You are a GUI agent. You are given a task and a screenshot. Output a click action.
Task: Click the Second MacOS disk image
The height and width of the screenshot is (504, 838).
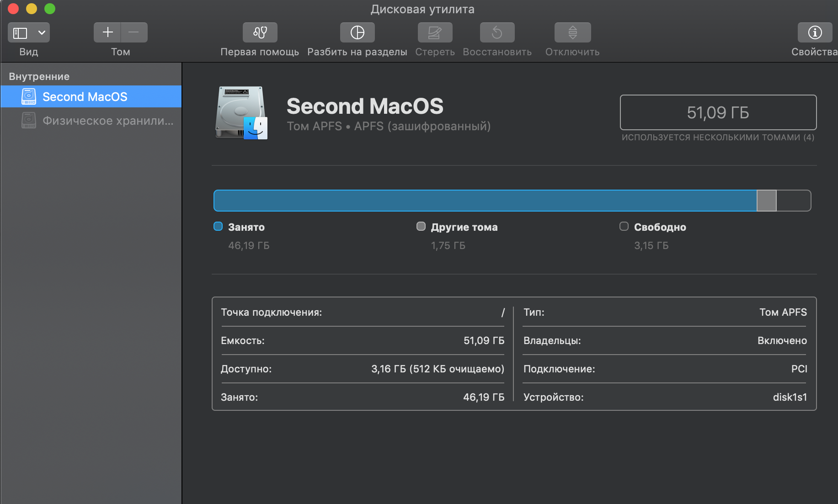tap(241, 112)
